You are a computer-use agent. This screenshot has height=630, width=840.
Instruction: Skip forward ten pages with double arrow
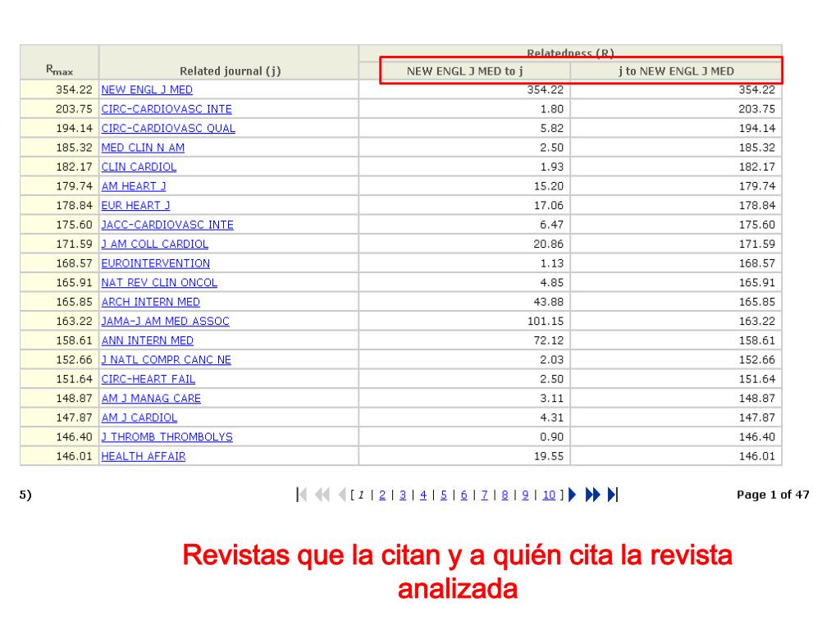(592, 495)
